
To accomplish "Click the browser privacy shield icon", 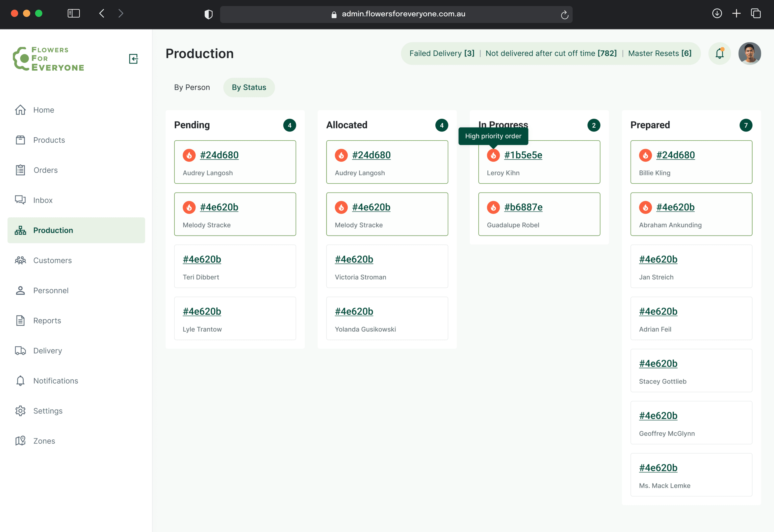I will coord(208,14).
